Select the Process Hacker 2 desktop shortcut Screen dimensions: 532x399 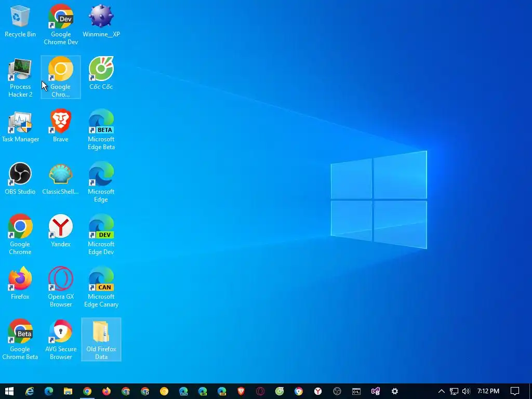20,77
